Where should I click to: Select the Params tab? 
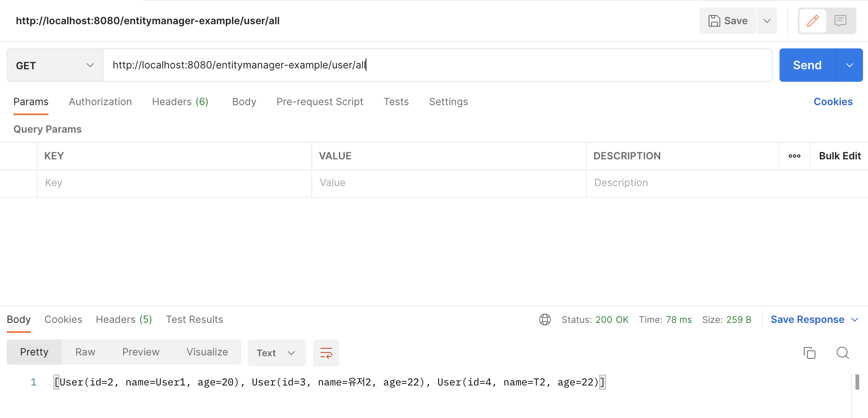31,102
